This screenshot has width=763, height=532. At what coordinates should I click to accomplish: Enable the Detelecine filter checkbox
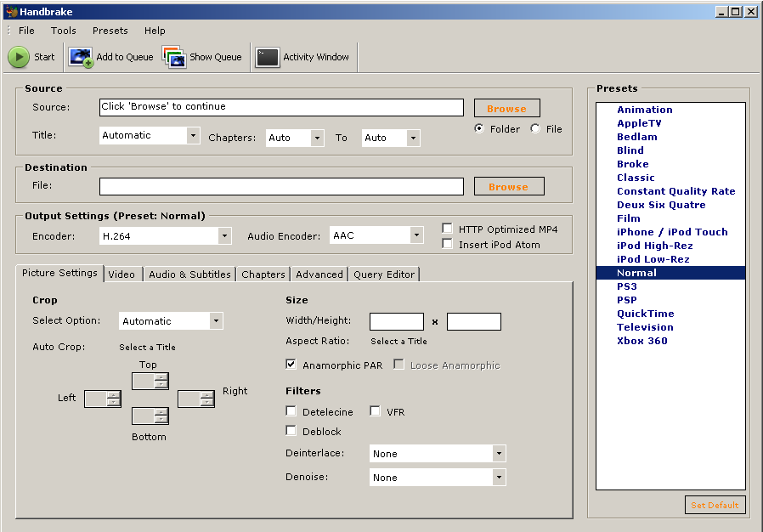tap(291, 411)
